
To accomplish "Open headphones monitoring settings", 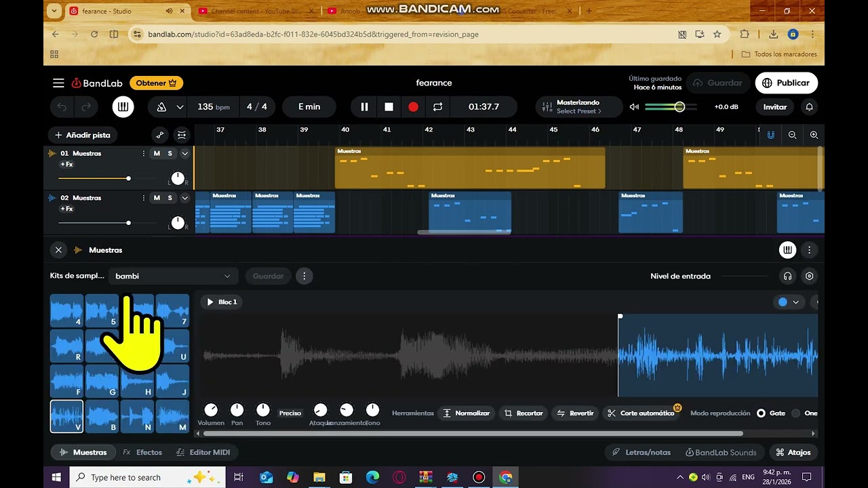I will point(787,276).
